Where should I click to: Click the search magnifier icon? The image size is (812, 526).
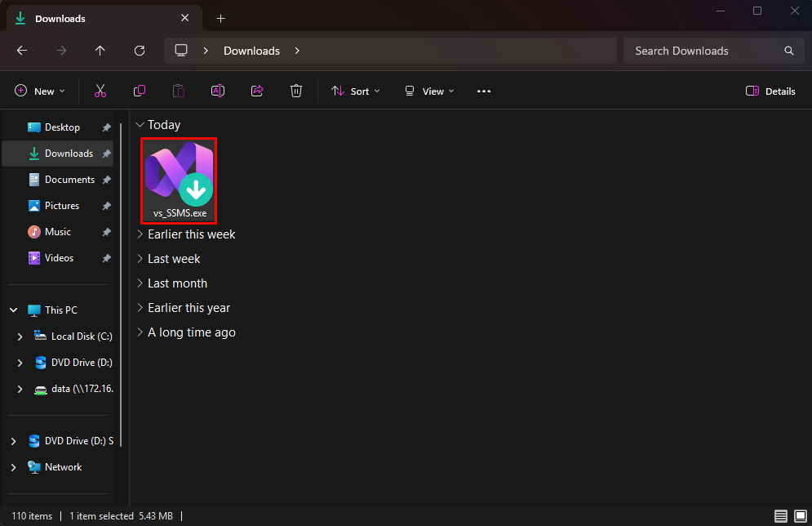point(788,51)
